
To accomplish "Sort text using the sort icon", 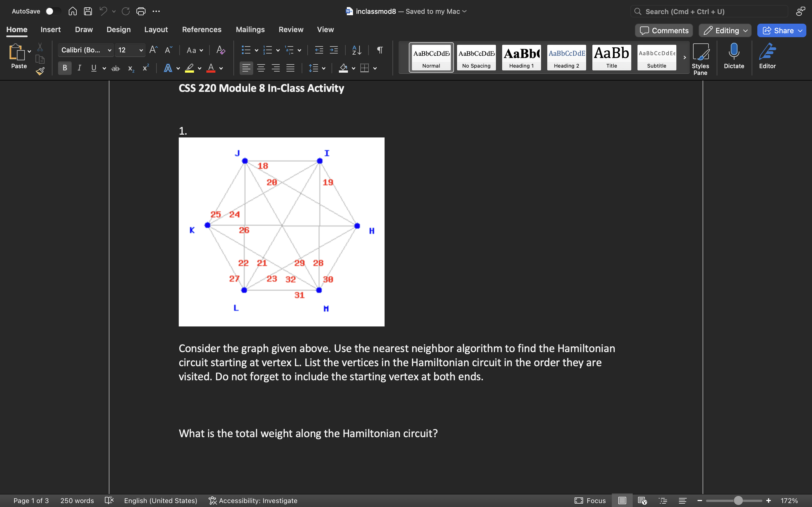I will pyautogui.click(x=356, y=50).
